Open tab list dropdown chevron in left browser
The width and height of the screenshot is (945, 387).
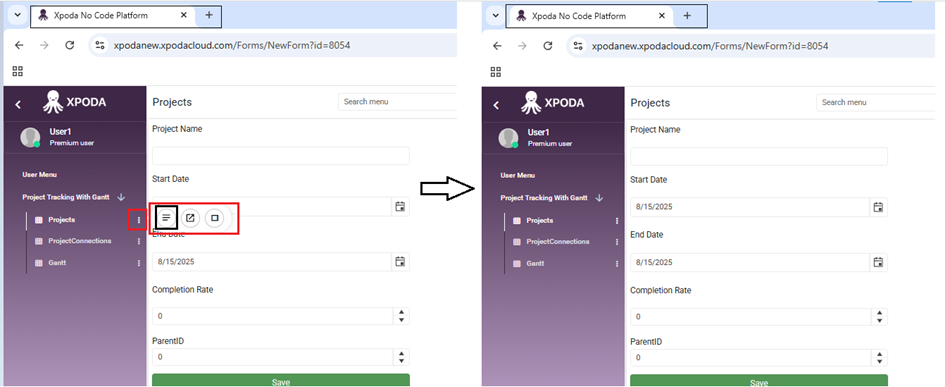[x=18, y=16]
